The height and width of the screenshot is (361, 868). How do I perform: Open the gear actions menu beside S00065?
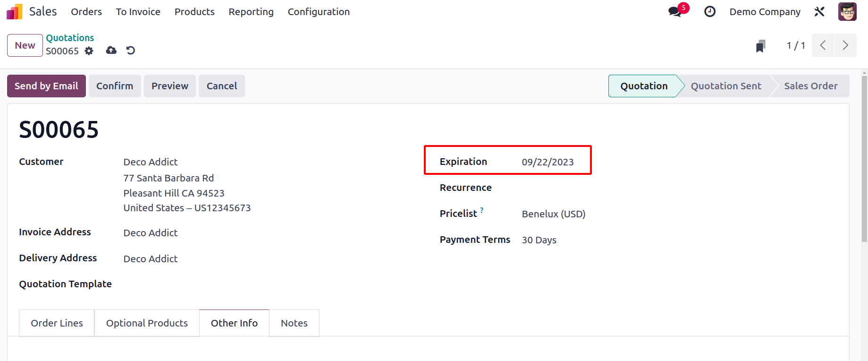pos(89,51)
